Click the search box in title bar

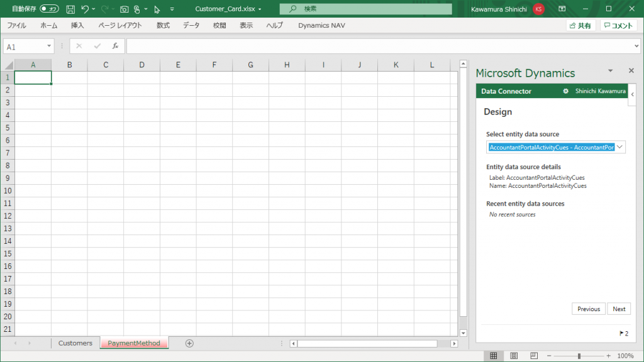365,9
